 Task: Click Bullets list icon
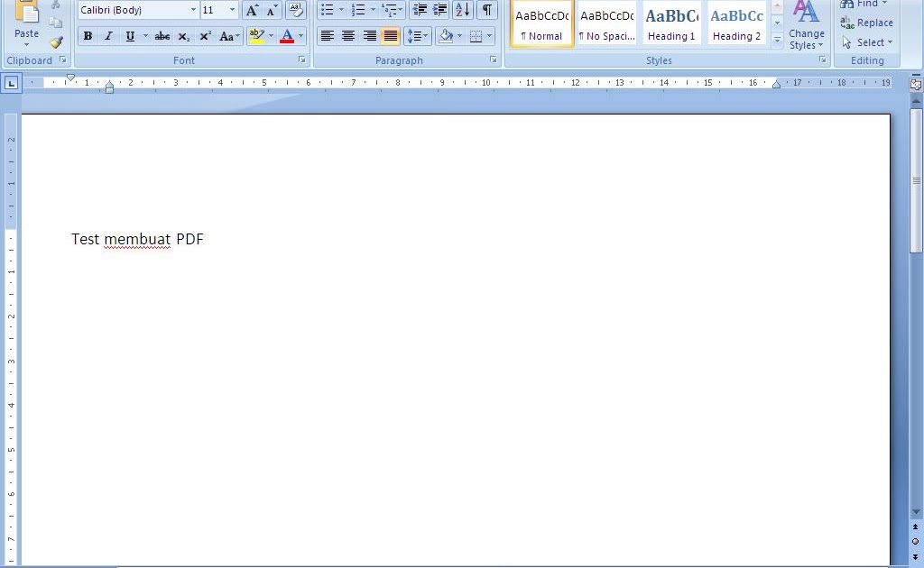(x=328, y=10)
